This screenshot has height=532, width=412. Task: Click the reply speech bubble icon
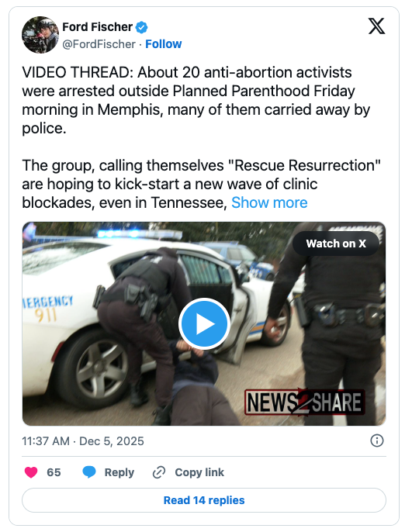(x=89, y=472)
